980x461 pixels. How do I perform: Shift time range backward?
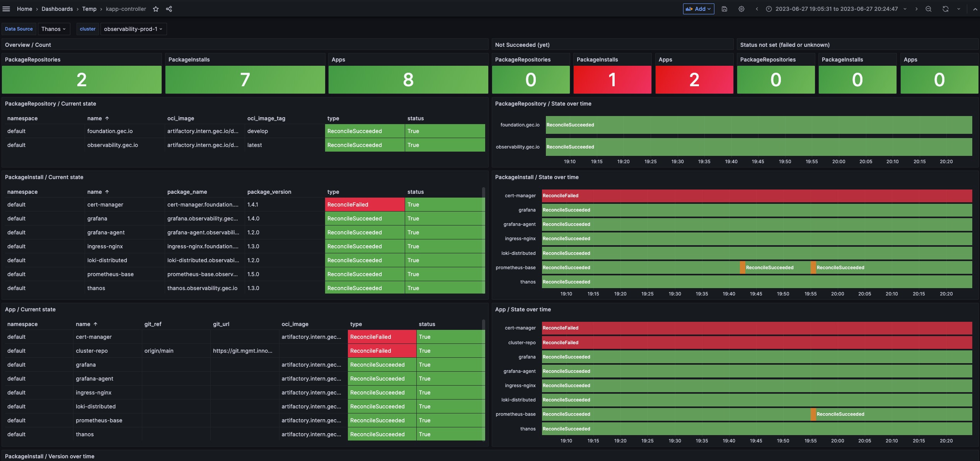[x=757, y=9]
